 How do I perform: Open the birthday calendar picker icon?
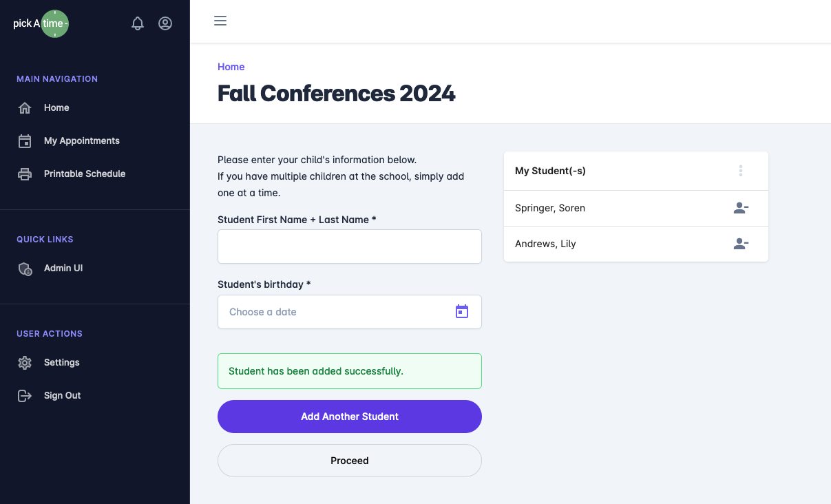tap(462, 312)
